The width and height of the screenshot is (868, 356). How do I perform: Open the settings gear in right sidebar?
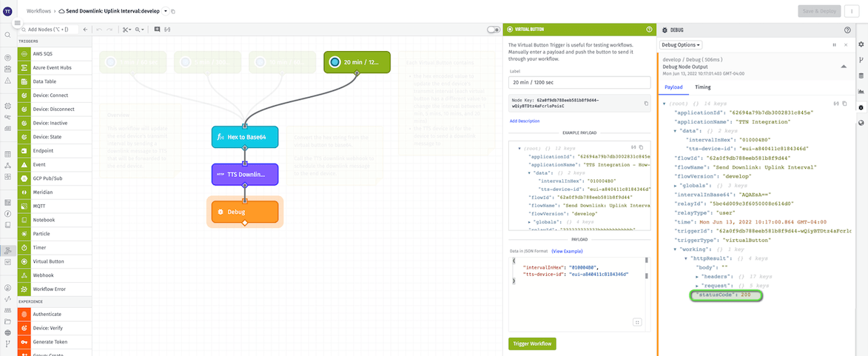(861, 44)
